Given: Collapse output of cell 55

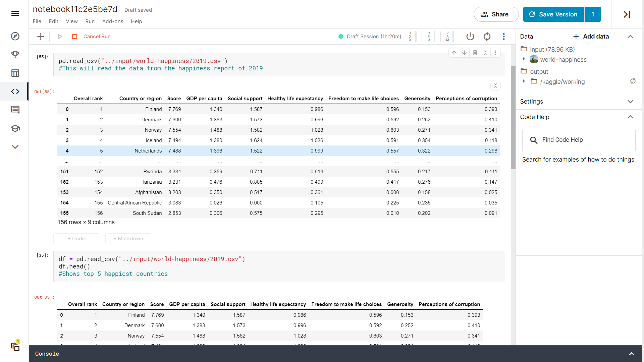Looking at the screenshot, I should [x=495, y=86].
